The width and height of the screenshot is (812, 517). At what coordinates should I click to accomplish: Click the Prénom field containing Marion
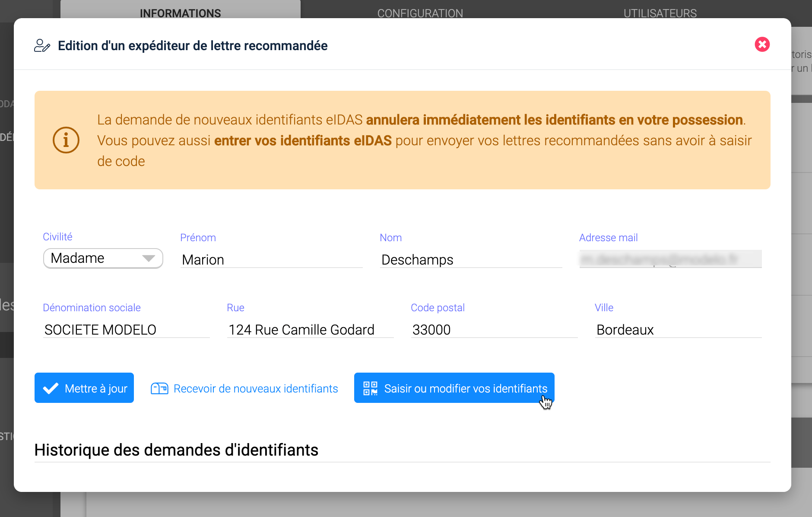[271, 260]
